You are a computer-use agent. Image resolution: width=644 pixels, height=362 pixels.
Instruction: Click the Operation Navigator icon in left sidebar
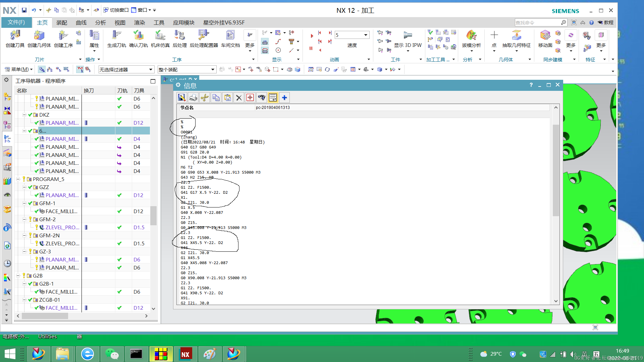coord(7,139)
